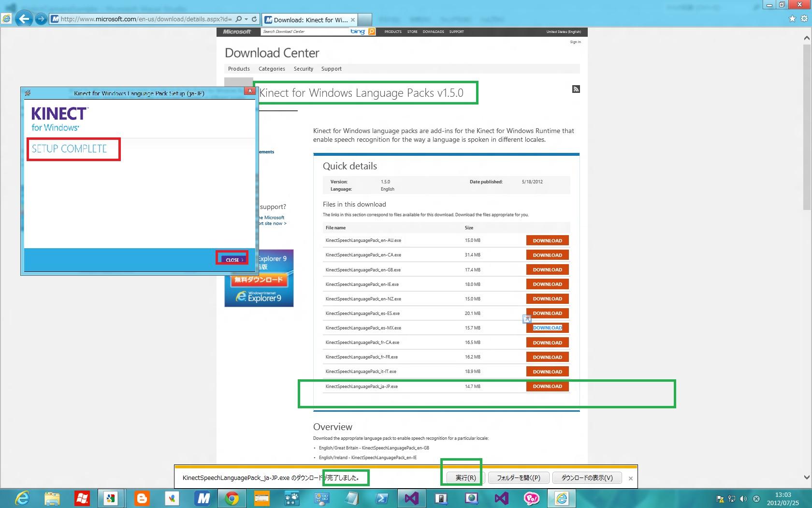Open the pink cartoon-face taskbar icon

pos(531,498)
